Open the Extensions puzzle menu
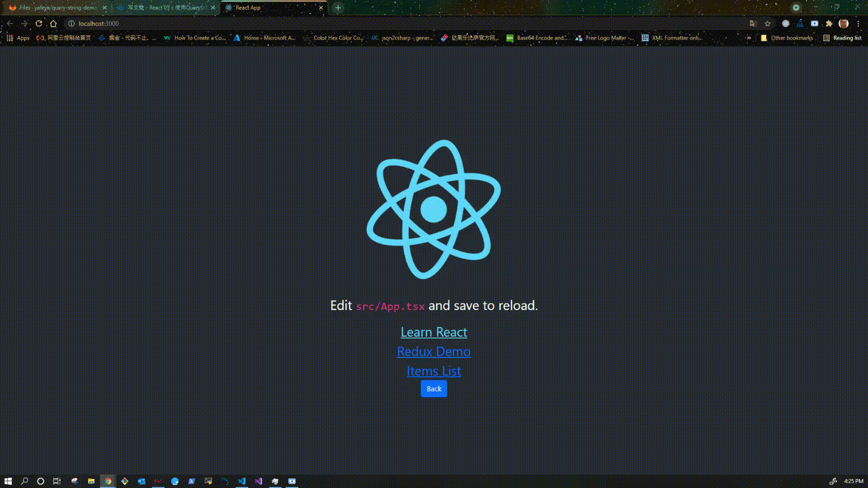Viewport: 868px width, 488px height. tap(829, 24)
